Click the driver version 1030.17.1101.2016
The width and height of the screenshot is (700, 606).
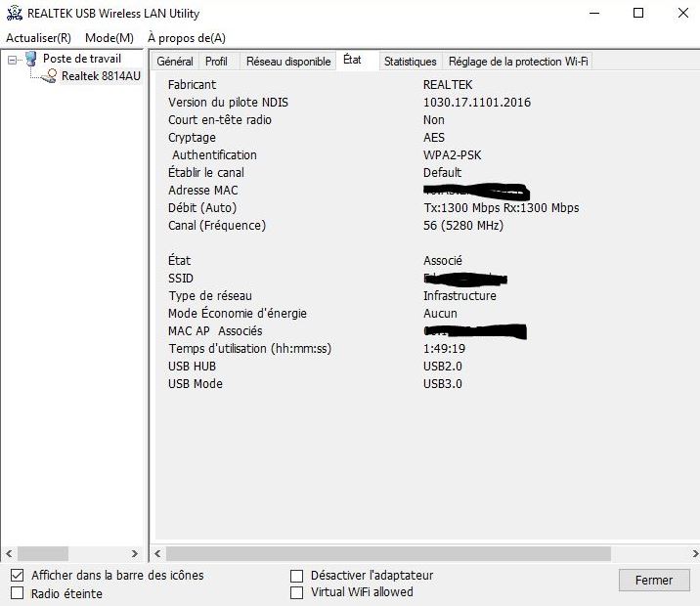pos(477,103)
